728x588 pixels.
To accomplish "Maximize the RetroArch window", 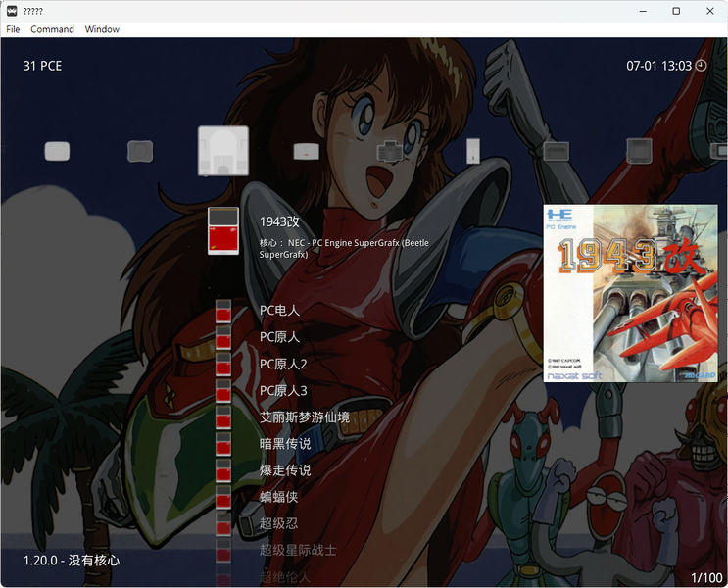I will [676, 11].
